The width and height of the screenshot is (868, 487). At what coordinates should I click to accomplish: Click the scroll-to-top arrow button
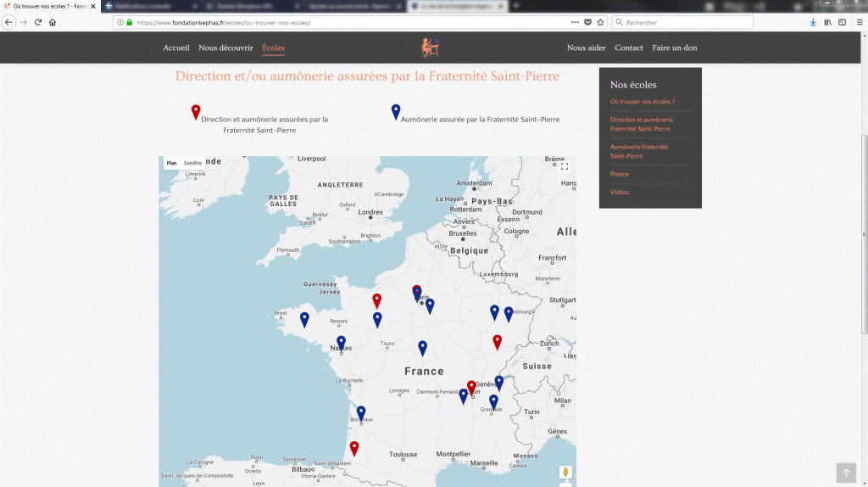pyautogui.click(x=846, y=473)
